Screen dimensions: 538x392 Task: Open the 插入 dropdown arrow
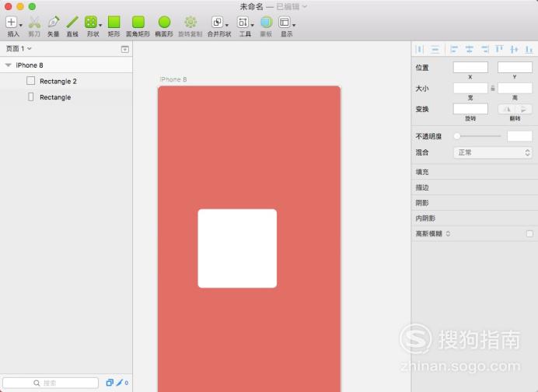[20, 25]
